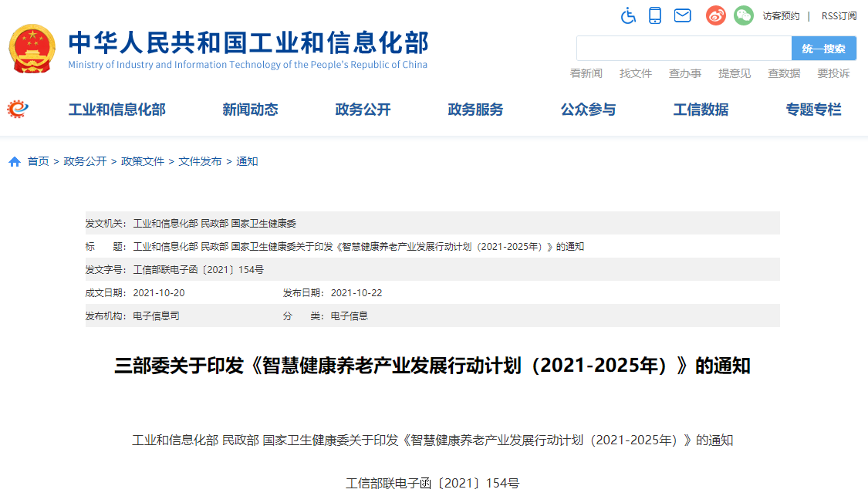Select the 查数据 quick link
This screenshot has height=496, width=868.
click(784, 73)
